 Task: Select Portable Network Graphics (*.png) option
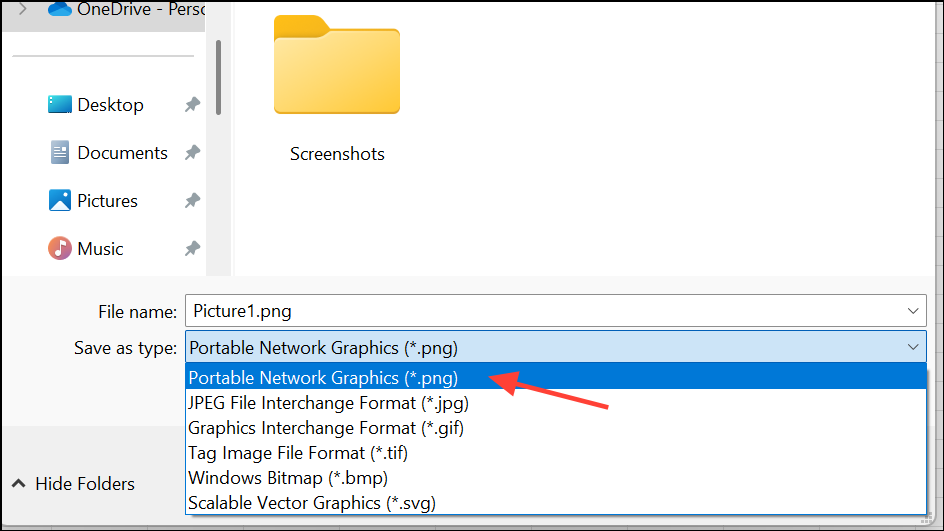[x=323, y=378]
